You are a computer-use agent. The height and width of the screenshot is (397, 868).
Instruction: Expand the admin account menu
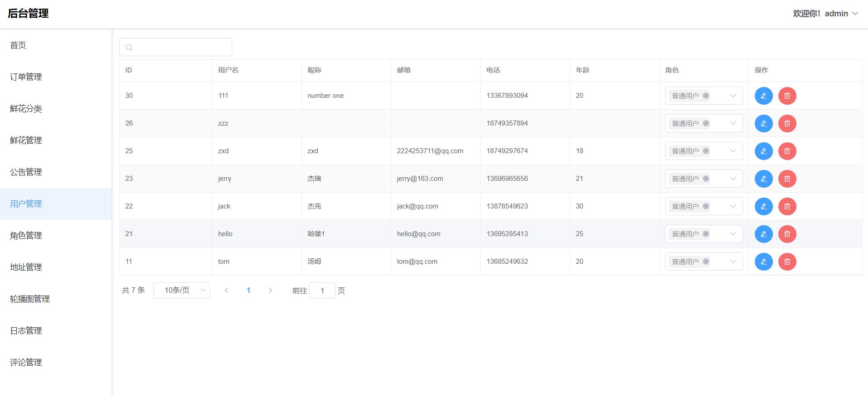pos(825,14)
